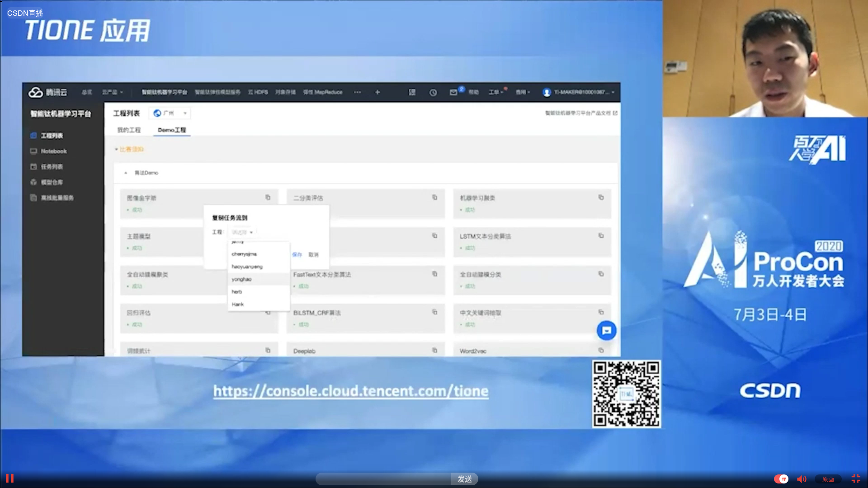
Task: Open the 工单 dropdown in top bar
Action: point(496,92)
